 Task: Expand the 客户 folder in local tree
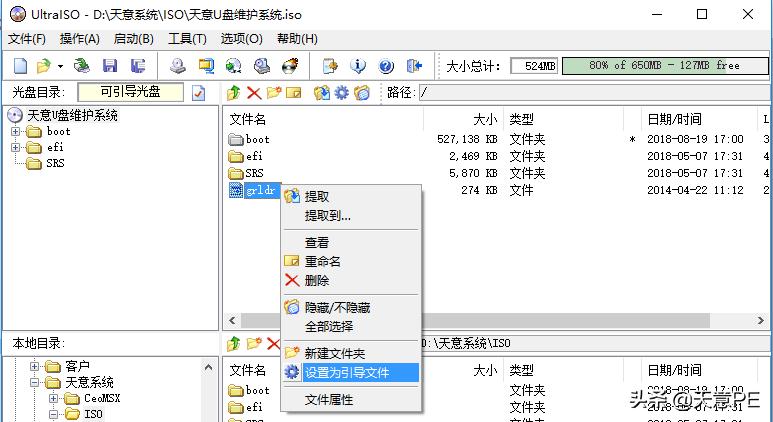point(34,366)
